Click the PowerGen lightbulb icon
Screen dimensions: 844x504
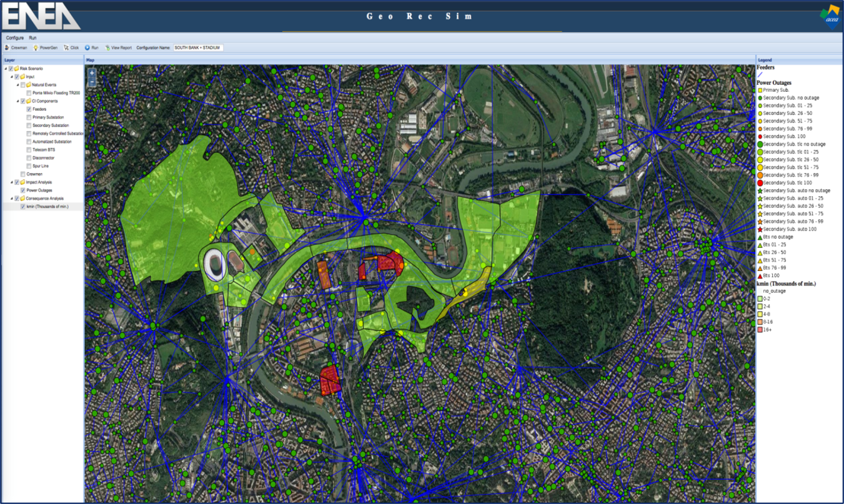point(36,47)
